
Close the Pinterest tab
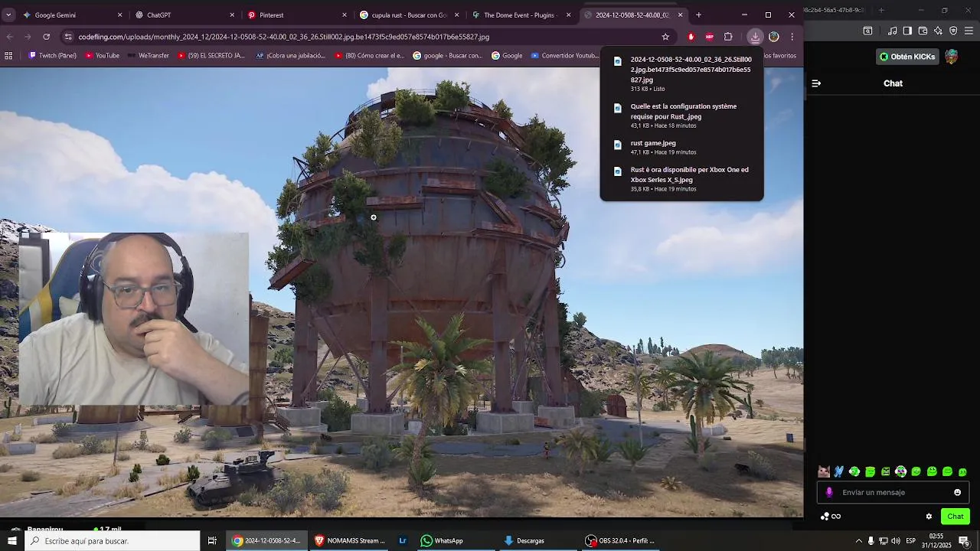[x=344, y=15]
